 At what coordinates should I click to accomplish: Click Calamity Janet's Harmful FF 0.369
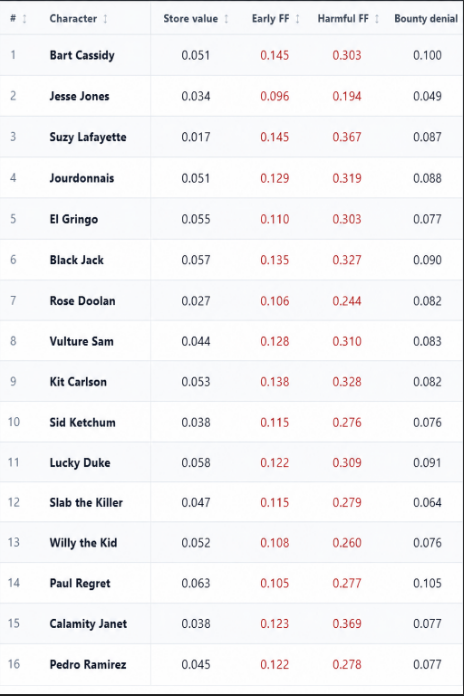coord(347,623)
